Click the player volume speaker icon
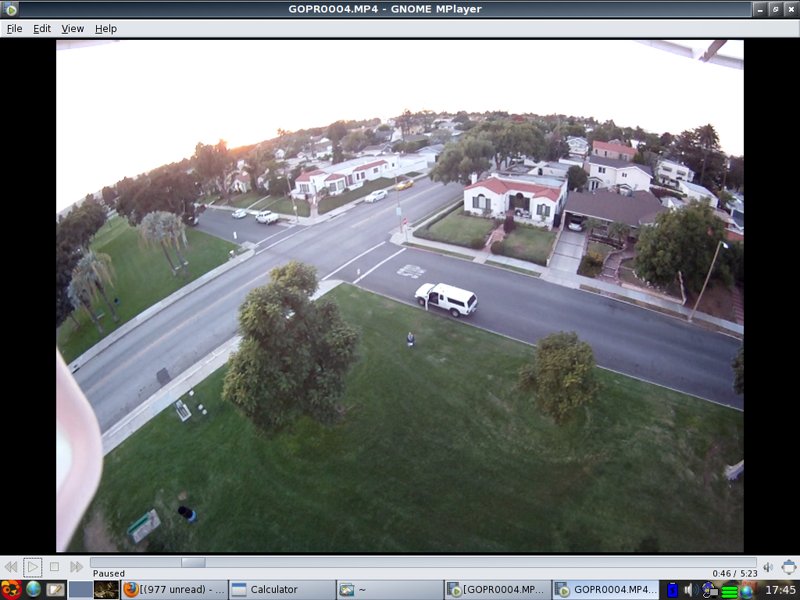 [768, 567]
